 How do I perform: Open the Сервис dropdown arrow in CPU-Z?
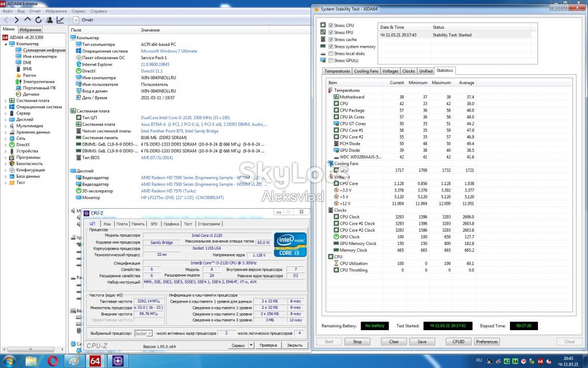tap(252, 345)
